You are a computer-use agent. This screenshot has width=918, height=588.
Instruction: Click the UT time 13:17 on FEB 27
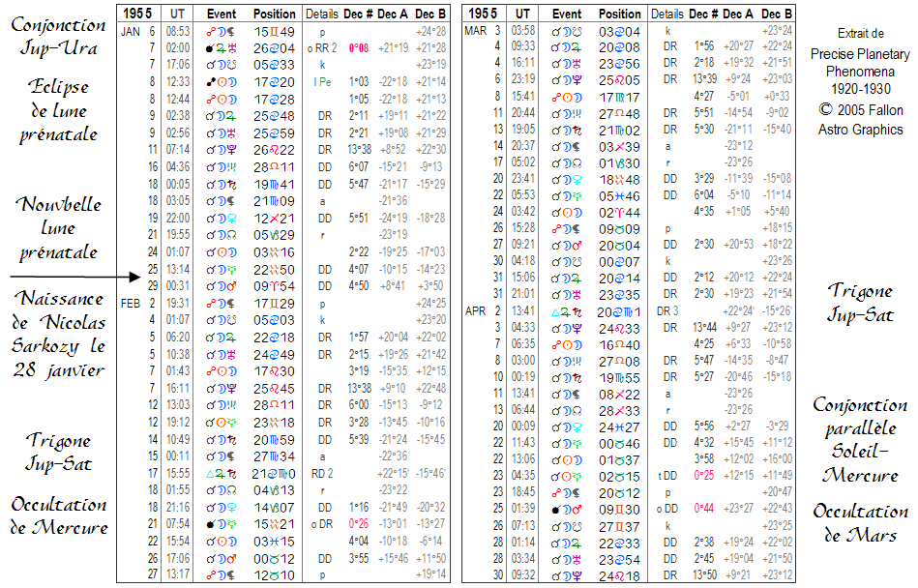click(177, 574)
